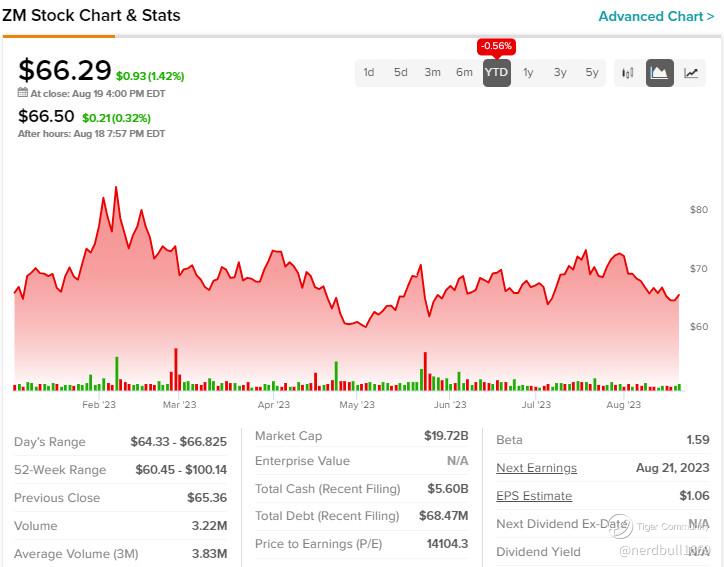Click the After hours timestamp text
Screen dimensions: 724x567
tap(91, 134)
